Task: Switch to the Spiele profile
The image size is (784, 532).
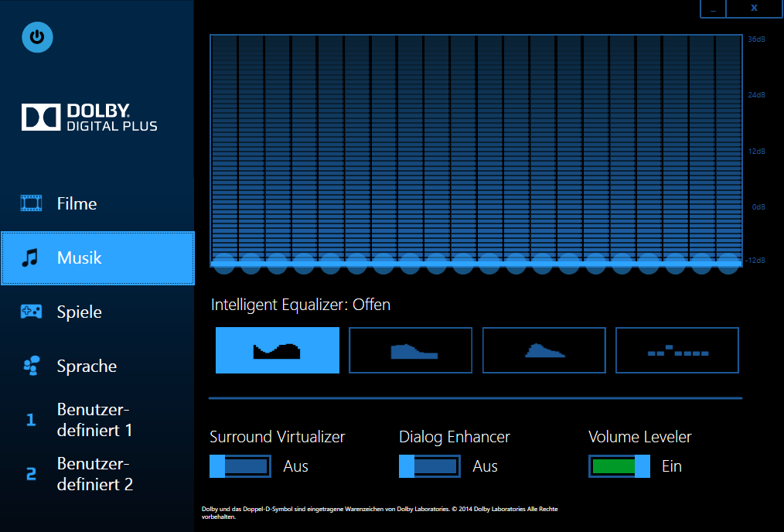Action: 97,312
